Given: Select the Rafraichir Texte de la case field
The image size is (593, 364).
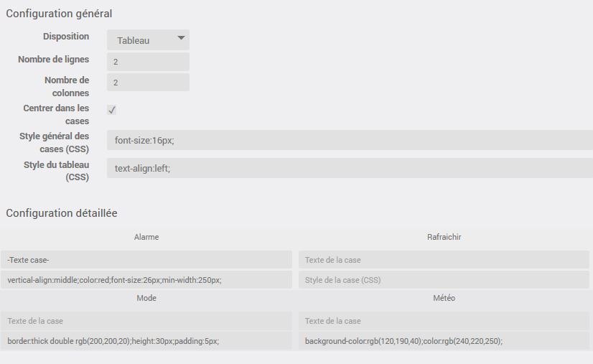Looking at the screenshot, I should (x=444, y=260).
